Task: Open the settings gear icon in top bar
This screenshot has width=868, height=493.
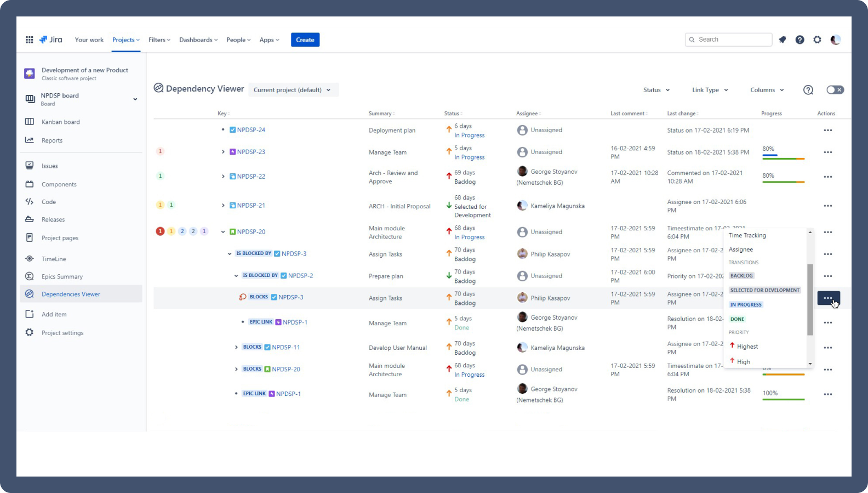Action: [818, 39]
